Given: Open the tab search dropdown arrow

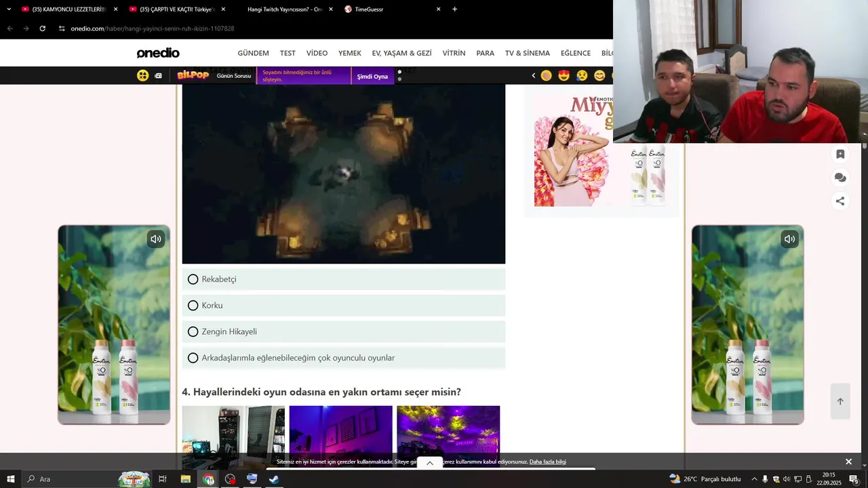Looking at the screenshot, I should [x=8, y=9].
